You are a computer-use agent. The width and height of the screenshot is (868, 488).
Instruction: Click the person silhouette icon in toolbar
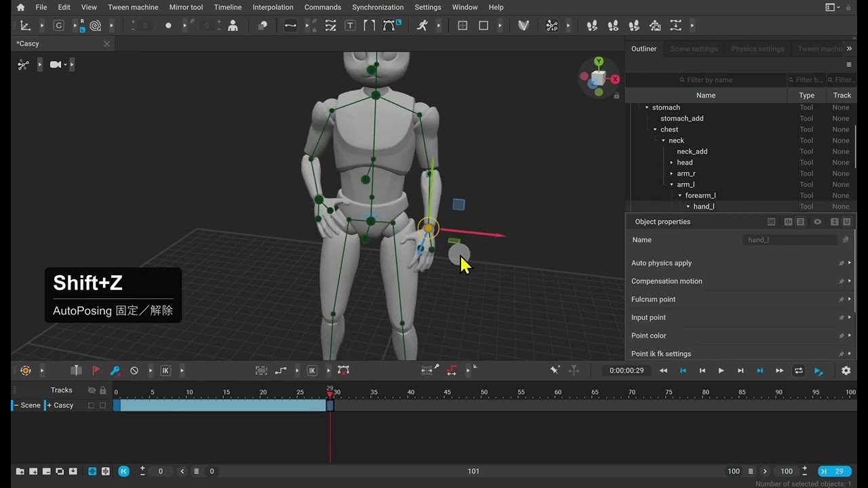point(233,26)
